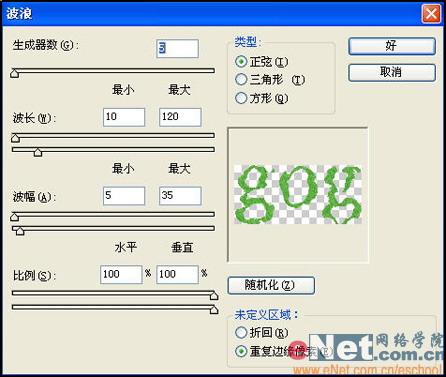Click the 波幅 (Amplitude) maximum field showing 35
This screenshot has height=377, width=446.
tap(180, 196)
